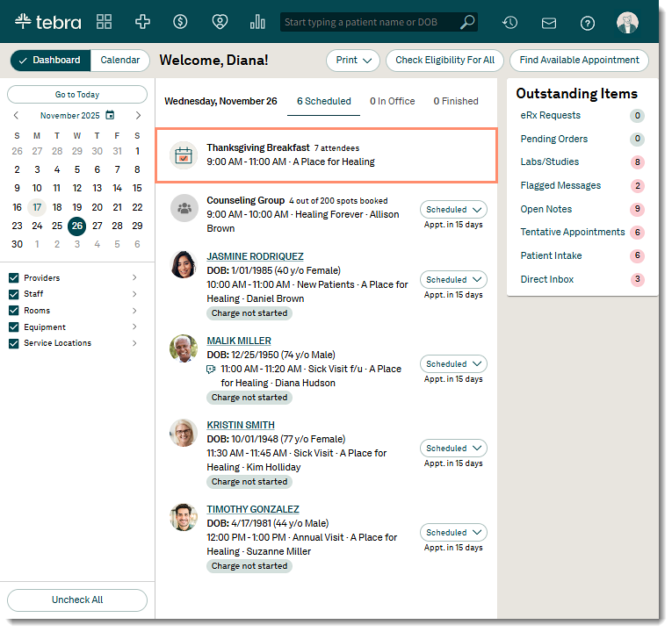Open the bar chart reports icon

click(257, 21)
